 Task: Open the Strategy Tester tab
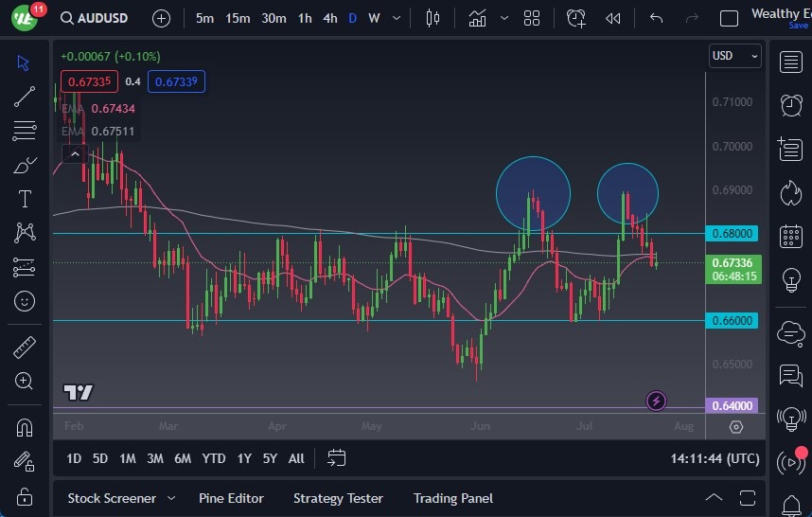pyautogui.click(x=338, y=498)
